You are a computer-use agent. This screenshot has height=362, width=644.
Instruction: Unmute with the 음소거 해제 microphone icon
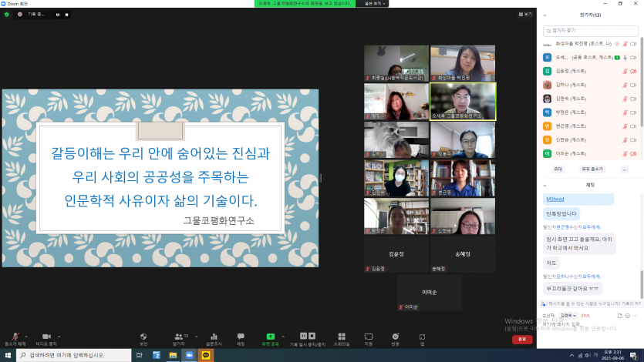pyautogui.click(x=15, y=337)
